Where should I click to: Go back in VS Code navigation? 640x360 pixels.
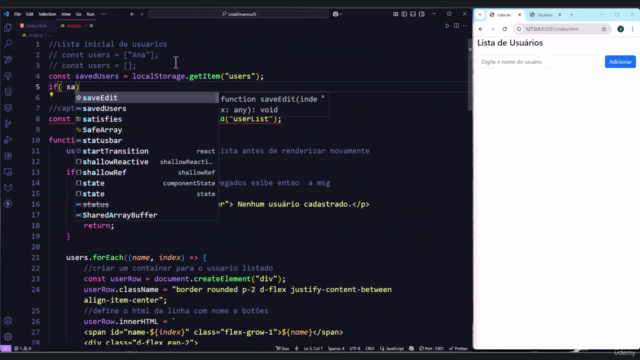[x=132, y=14]
